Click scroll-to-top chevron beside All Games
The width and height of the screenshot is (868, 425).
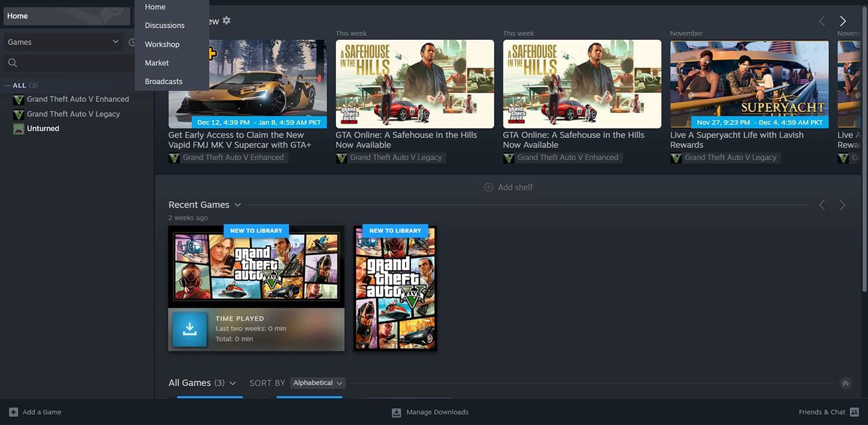point(845,383)
